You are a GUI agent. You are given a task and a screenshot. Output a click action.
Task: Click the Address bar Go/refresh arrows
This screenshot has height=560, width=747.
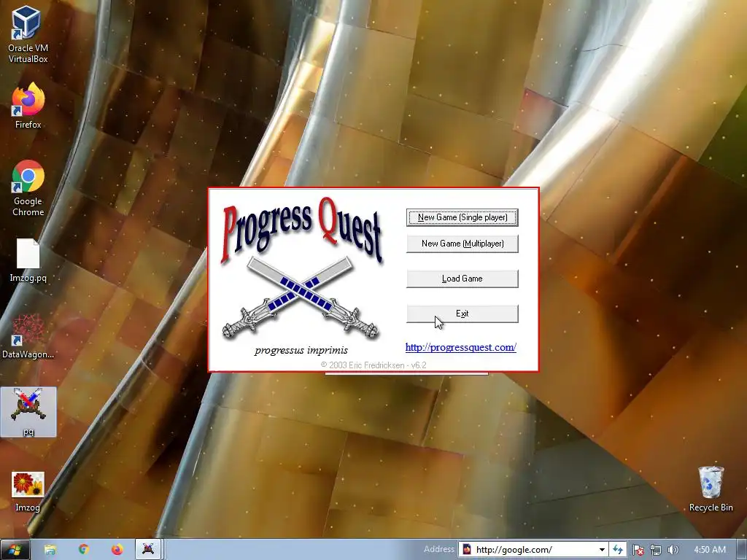[618, 550]
